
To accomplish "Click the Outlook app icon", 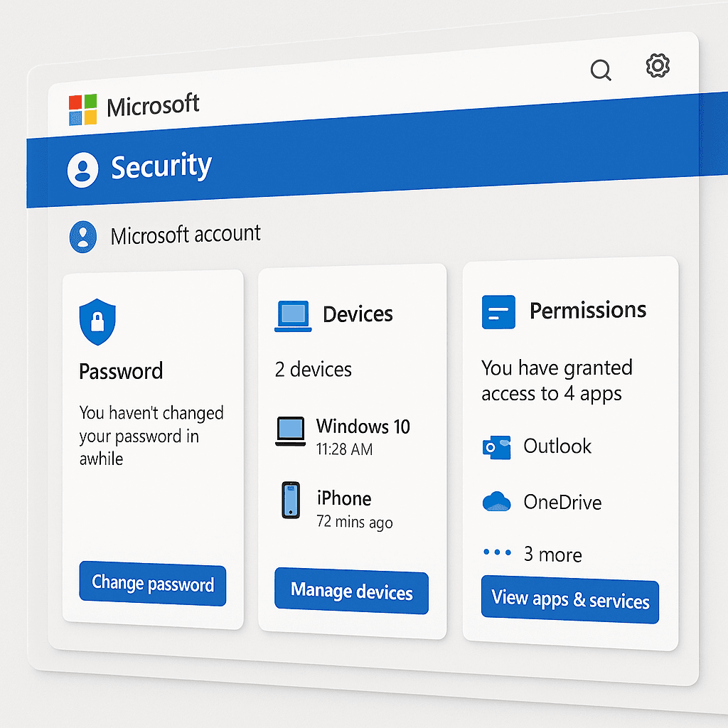I will 496,448.
